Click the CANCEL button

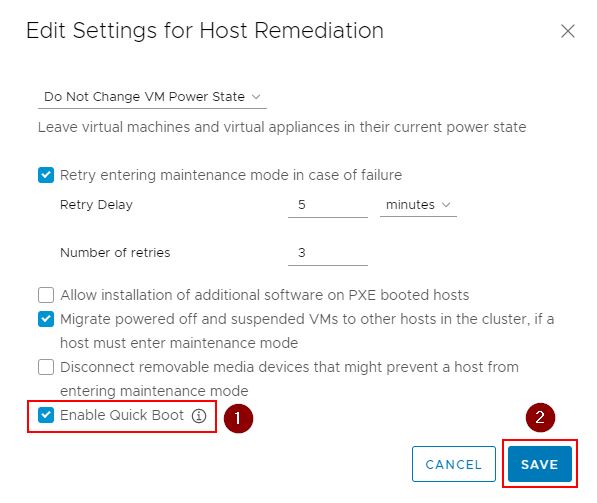coord(453,464)
